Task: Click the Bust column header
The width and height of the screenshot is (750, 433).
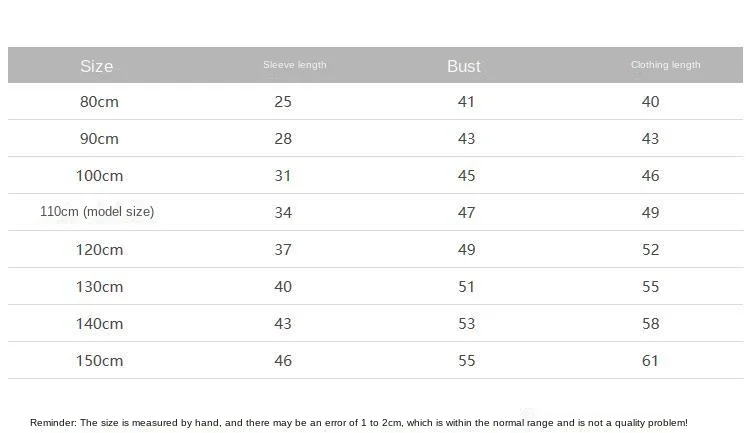Action: pos(463,66)
